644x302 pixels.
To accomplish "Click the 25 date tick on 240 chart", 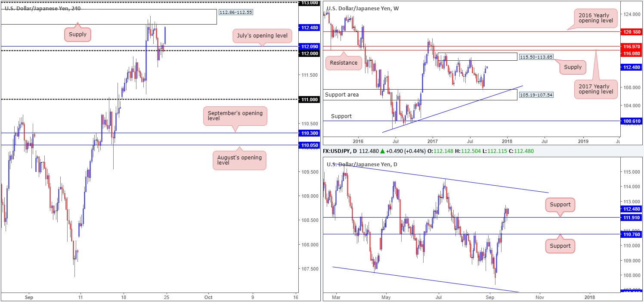I will point(166,297).
